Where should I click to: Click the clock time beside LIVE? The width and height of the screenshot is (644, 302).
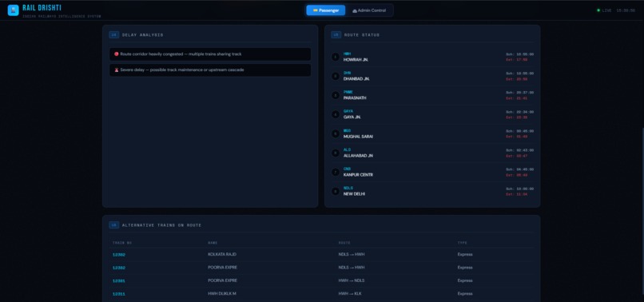pos(626,10)
